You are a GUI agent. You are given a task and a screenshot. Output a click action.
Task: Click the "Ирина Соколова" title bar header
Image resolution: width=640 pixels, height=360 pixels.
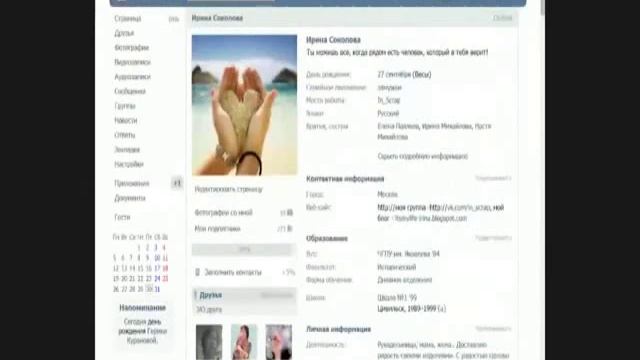(217, 18)
